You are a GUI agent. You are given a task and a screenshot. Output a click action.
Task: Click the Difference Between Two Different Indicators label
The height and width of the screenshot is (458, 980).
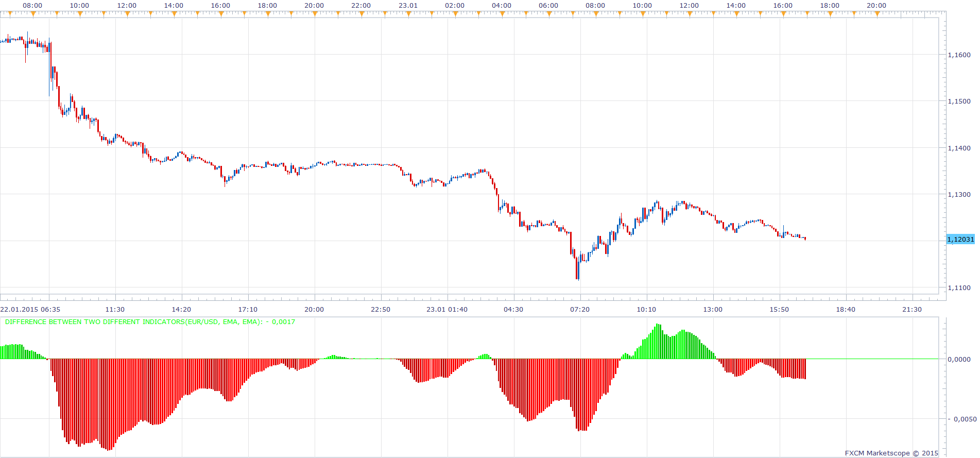[150, 322]
